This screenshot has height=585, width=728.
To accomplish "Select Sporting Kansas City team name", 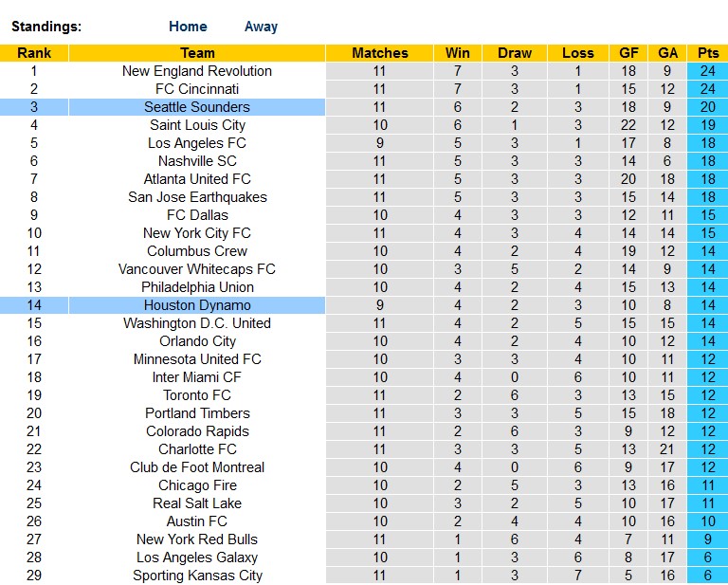I will pos(197,576).
